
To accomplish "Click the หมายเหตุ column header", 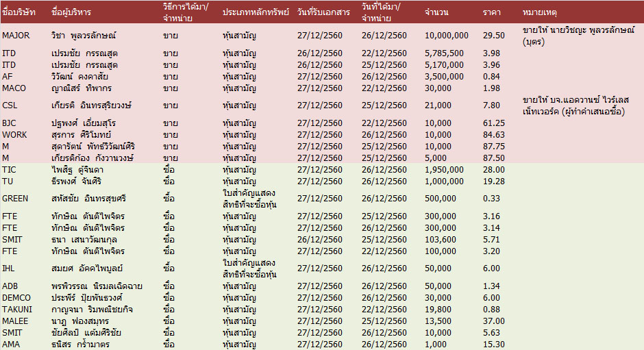I will pos(540,12).
